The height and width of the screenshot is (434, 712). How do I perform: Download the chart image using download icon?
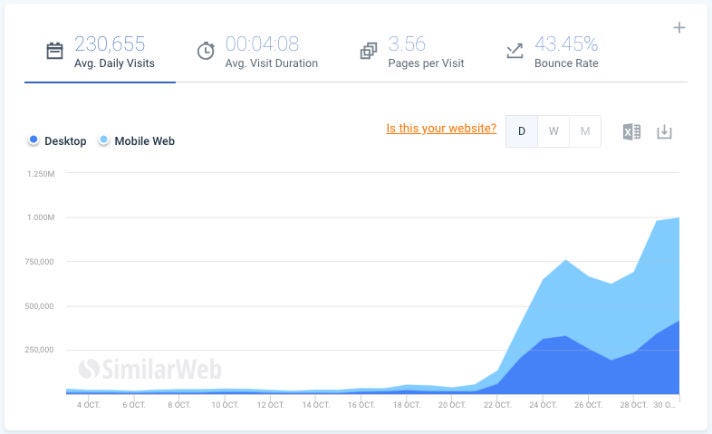664,131
